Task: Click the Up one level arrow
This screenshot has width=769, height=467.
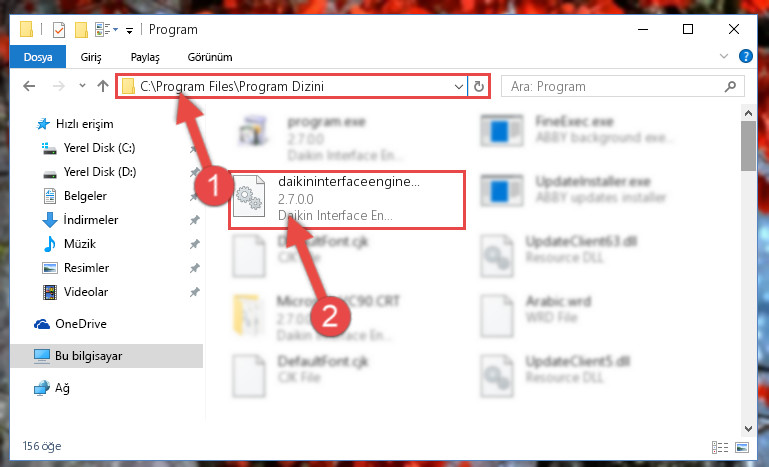Action: [x=103, y=86]
